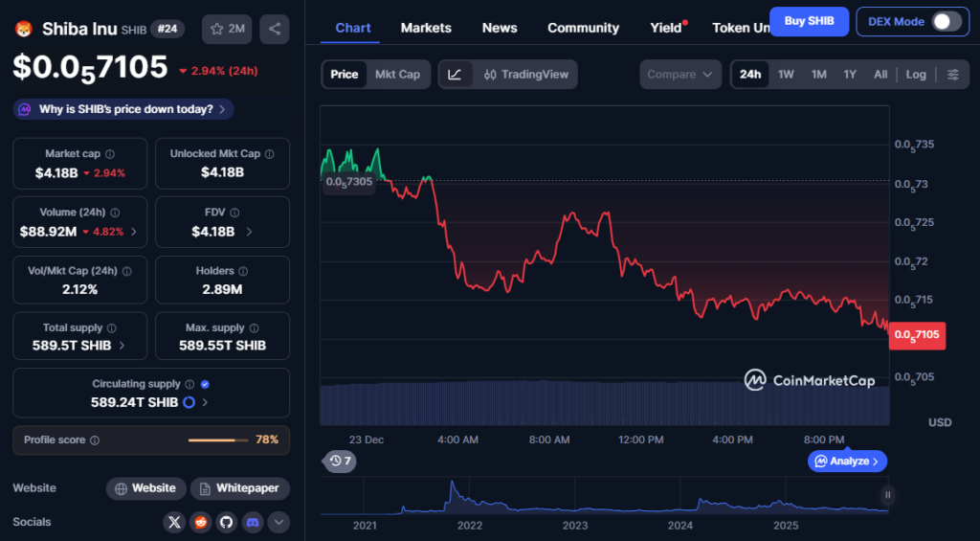Click the Buy SHIB button

(x=809, y=21)
